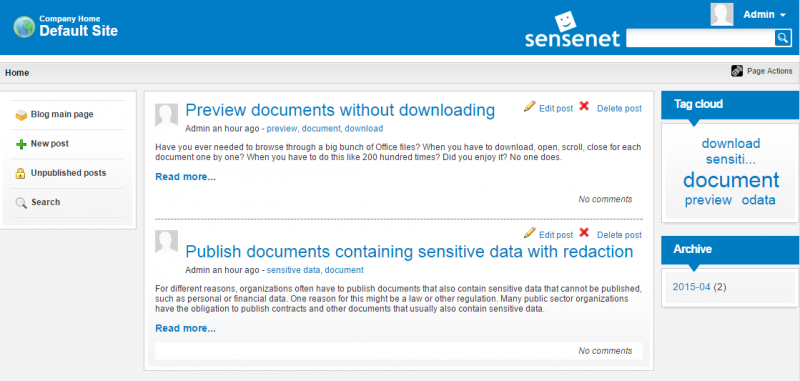Open the 'Publish documents containing sensitive data' title
The width and height of the screenshot is (800, 381).
point(409,251)
